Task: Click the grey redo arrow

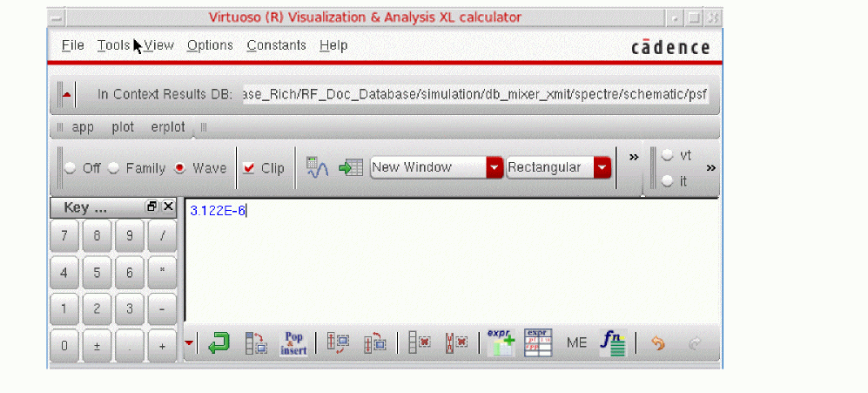Action: click(694, 344)
